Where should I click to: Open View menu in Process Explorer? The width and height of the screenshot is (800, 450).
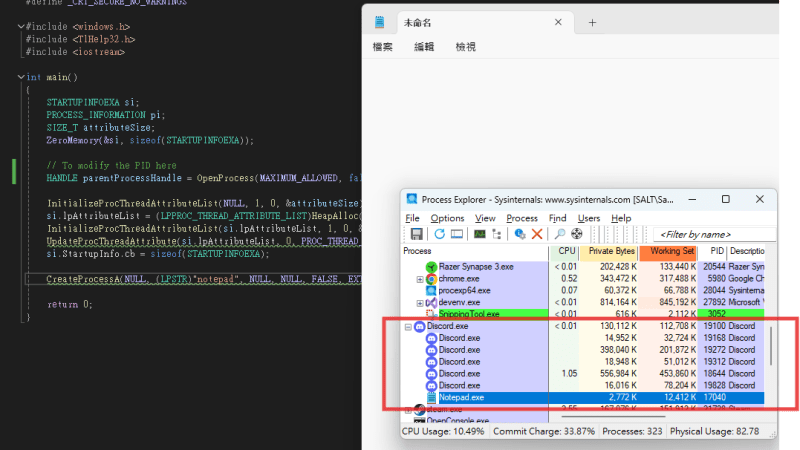[485, 218]
